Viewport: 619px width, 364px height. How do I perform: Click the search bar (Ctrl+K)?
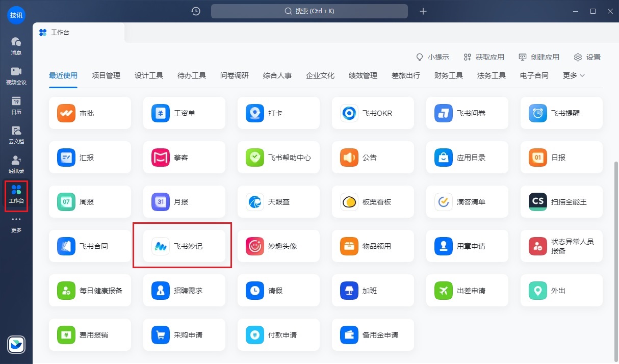pyautogui.click(x=309, y=11)
